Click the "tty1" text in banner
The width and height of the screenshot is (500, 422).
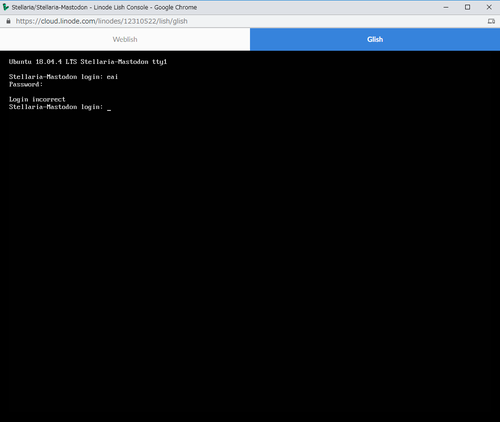[160, 62]
